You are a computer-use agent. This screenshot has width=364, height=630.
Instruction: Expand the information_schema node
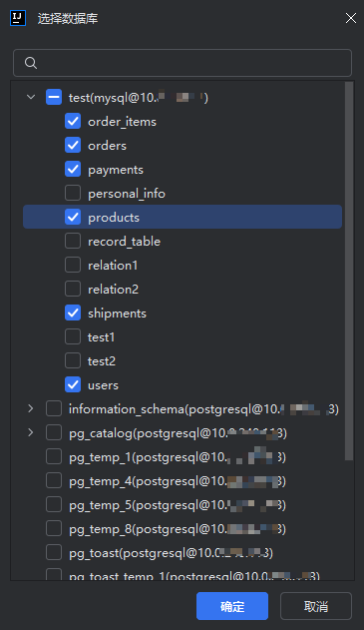31,408
